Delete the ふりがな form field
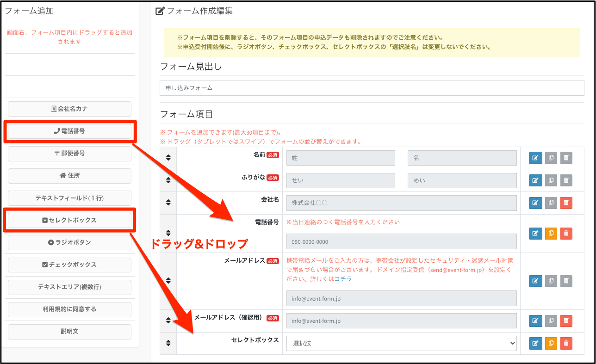Image resolution: width=596 pixels, height=364 pixels. click(x=566, y=180)
